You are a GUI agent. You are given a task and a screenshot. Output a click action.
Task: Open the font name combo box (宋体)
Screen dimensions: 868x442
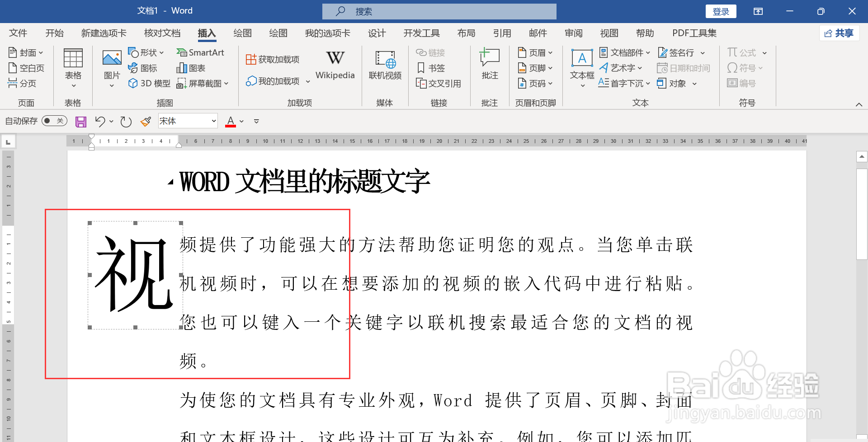(188, 121)
